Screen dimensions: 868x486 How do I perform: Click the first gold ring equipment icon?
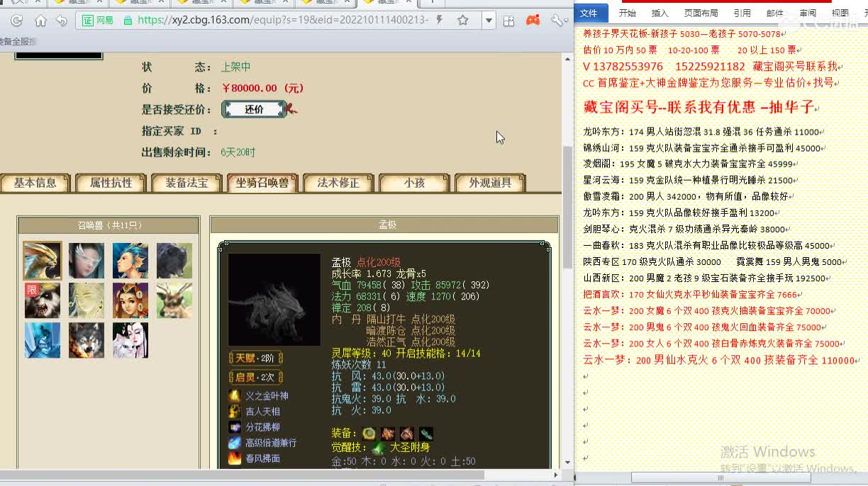point(369,433)
